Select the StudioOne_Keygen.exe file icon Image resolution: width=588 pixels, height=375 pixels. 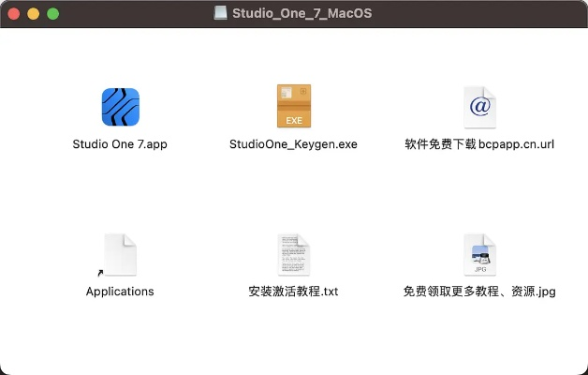click(x=294, y=106)
